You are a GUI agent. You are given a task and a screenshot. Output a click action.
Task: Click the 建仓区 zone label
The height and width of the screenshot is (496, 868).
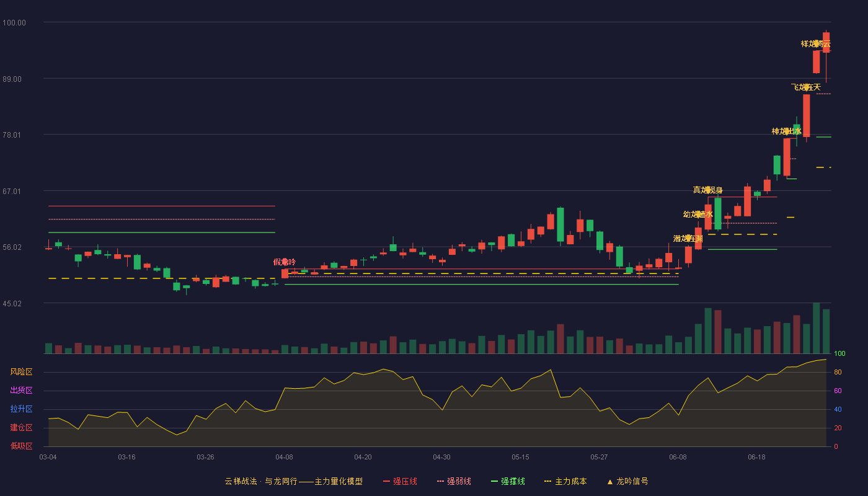[21, 428]
